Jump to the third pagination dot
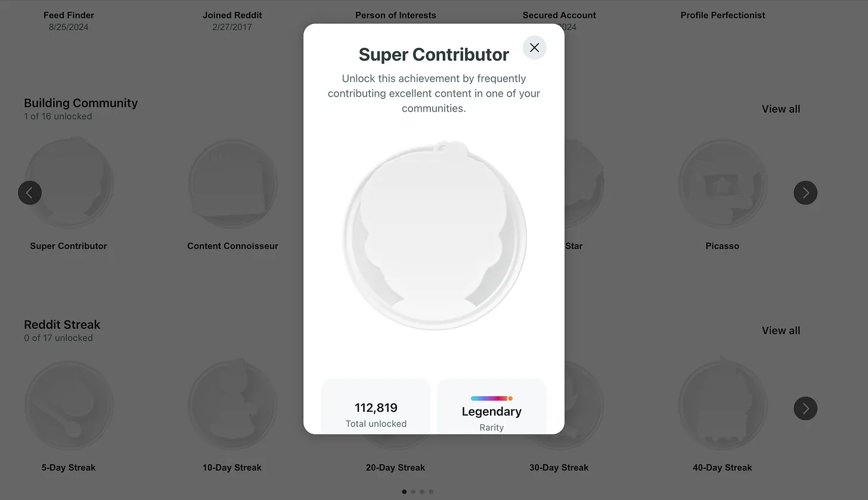 [x=422, y=492]
